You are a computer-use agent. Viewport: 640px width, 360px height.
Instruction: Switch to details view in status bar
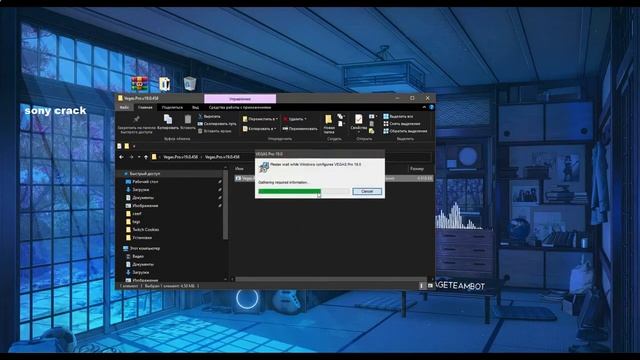pyautogui.click(x=422, y=286)
